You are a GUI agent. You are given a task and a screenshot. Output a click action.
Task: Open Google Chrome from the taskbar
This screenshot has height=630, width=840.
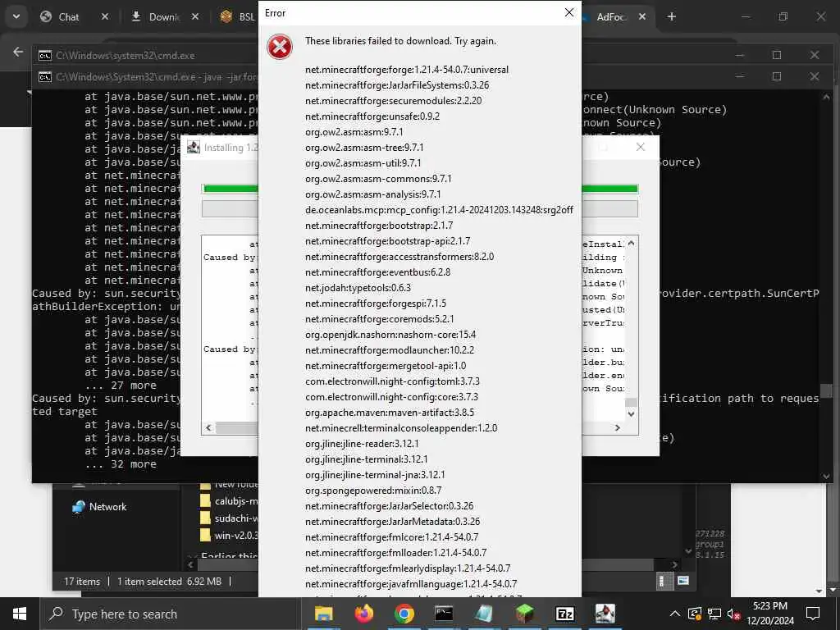coord(404,614)
